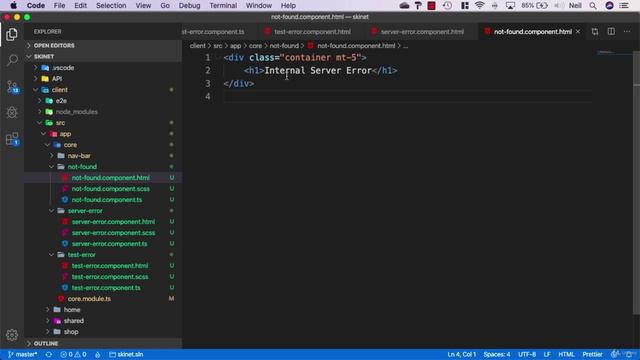Expand the e2e folder
The height and width of the screenshot is (360, 640).
coord(103,101)
